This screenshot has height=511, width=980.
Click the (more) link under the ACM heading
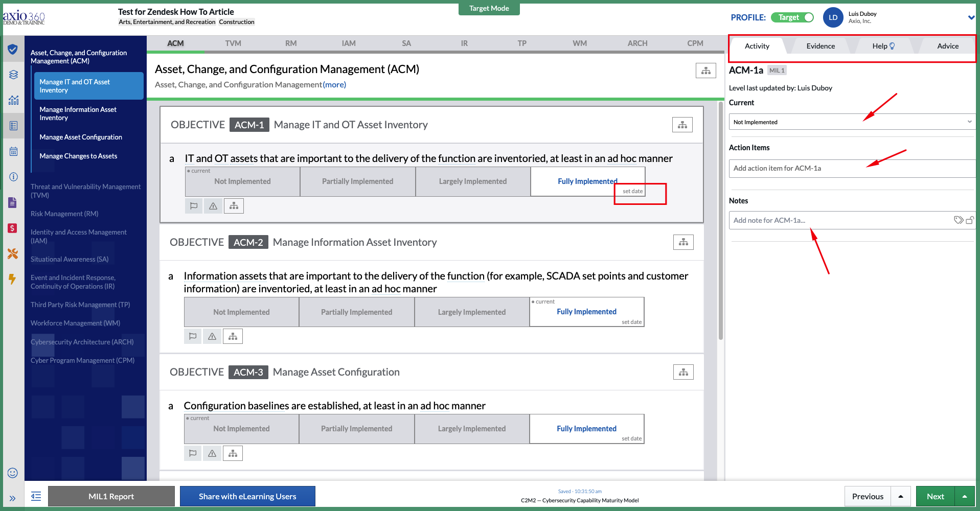click(x=334, y=84)
